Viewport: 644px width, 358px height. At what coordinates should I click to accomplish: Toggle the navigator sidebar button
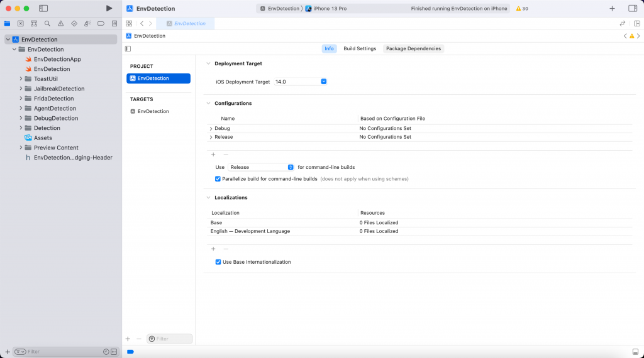[43, 8]
